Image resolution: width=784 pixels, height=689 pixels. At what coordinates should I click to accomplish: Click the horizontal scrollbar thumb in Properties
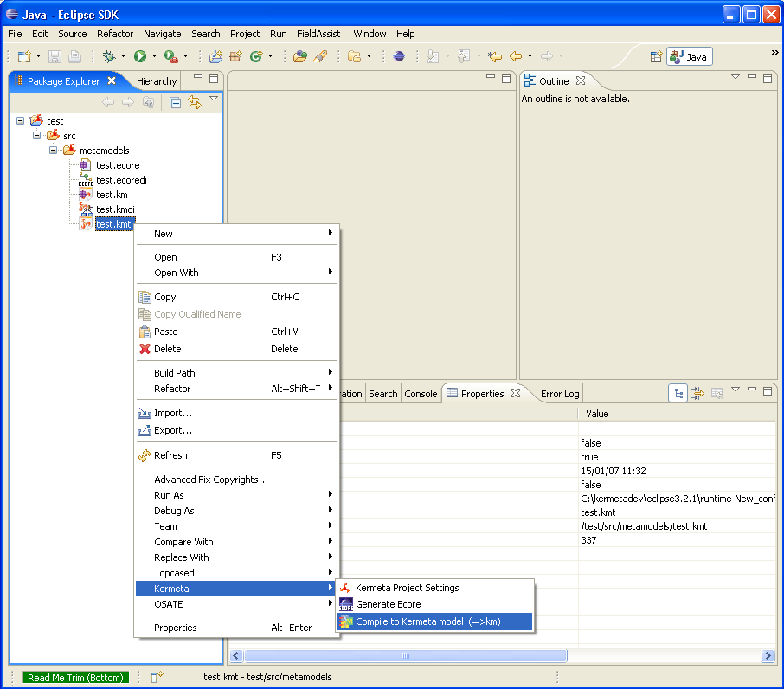406,655
